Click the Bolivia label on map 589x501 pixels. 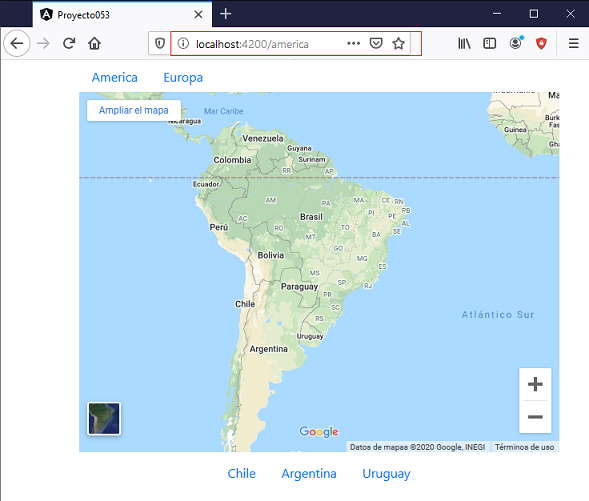(271, 255)
